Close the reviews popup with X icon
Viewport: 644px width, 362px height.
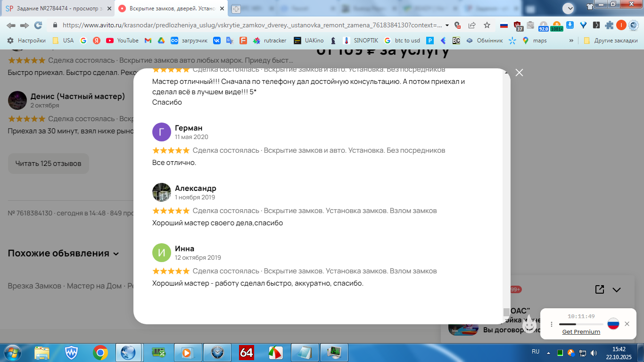click(x=519, y=73)
